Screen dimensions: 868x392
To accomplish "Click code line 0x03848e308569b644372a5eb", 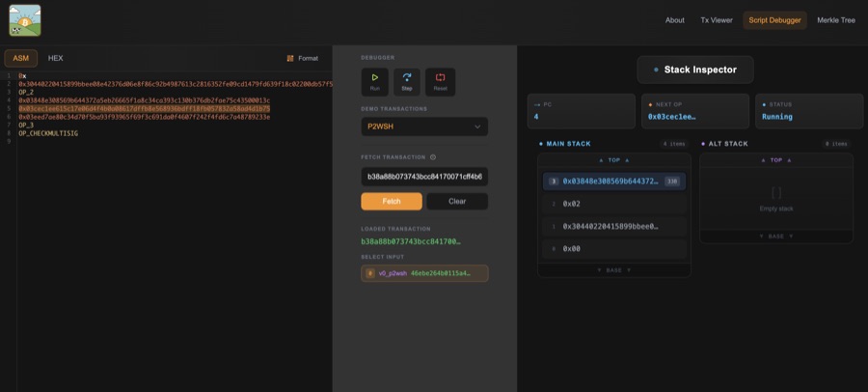I will 144,100.
